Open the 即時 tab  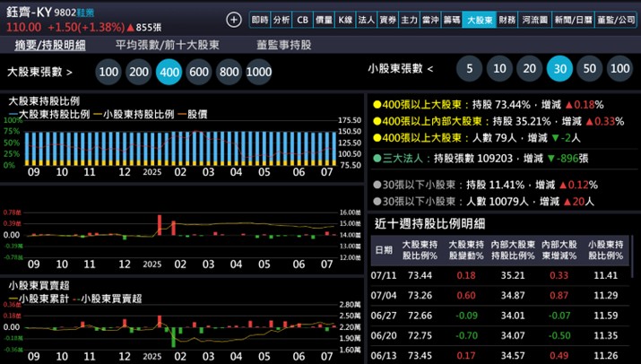(x=260, y=20)
